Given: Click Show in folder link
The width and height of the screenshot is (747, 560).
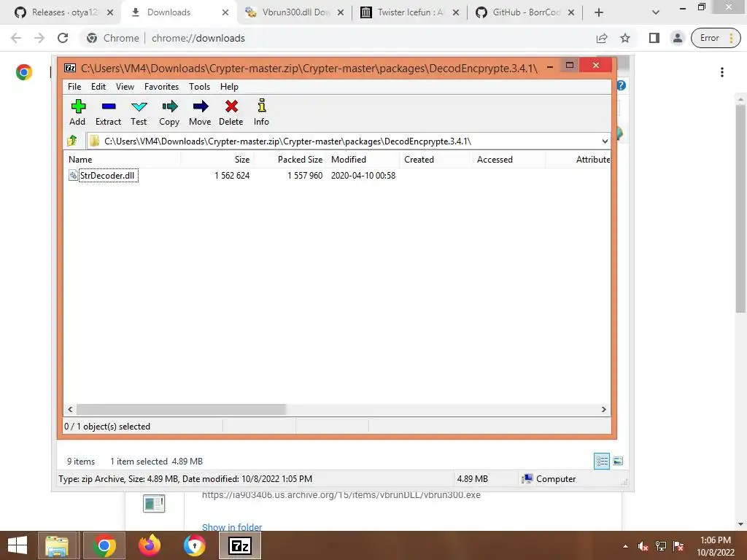Looking at the screenshot, I should pos(232,527).
